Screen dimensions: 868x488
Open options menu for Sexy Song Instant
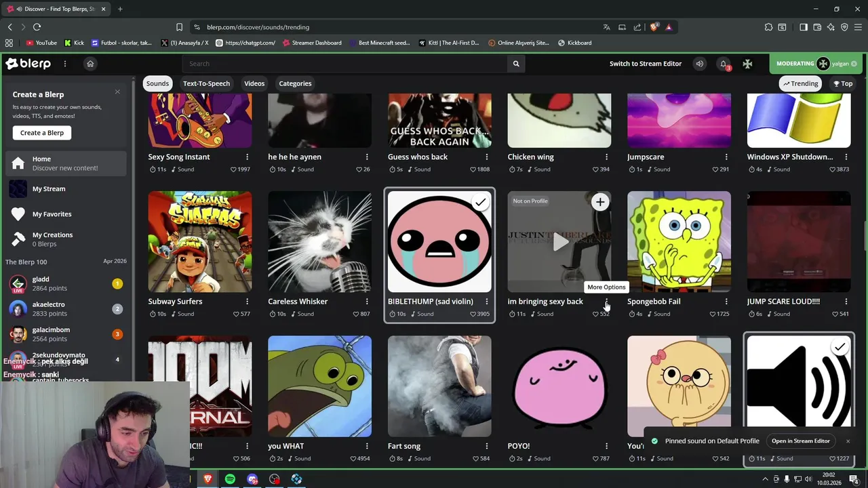click(x=247, y=157)
